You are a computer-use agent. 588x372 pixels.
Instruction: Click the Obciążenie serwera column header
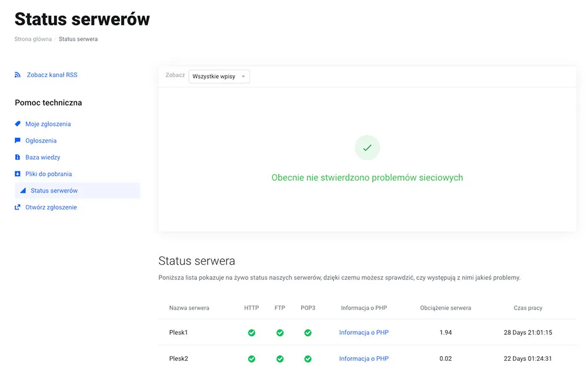pos(446,308)
